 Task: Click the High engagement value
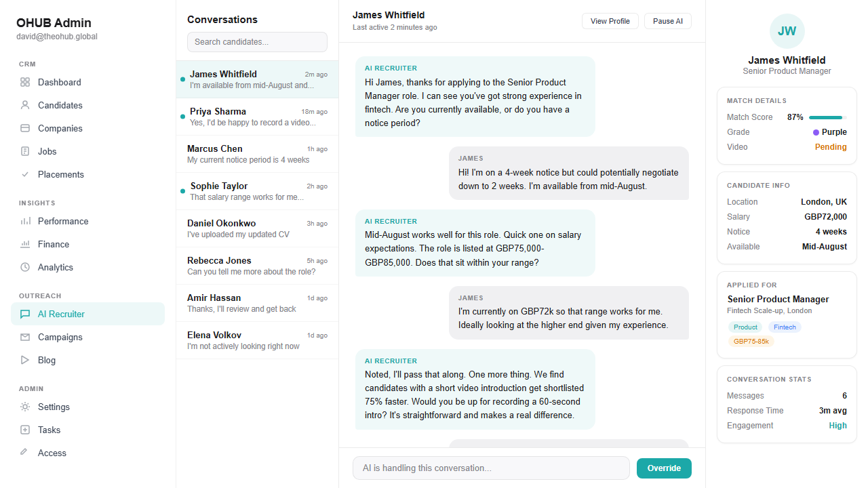tap(837, 426)
